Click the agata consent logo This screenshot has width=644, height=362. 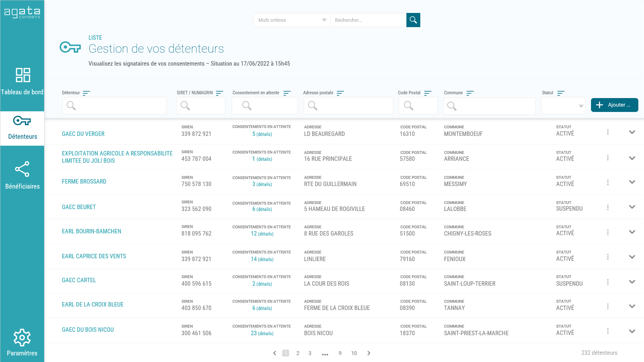pyautogui.click(x=22, y=13)
